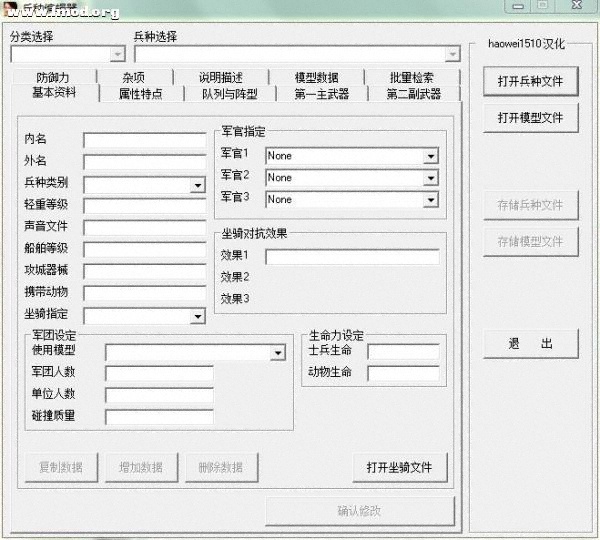Open the 军官2 dropdown
Image resolution: width=600 pixels, height=540 pixels.
click(431, 178)
